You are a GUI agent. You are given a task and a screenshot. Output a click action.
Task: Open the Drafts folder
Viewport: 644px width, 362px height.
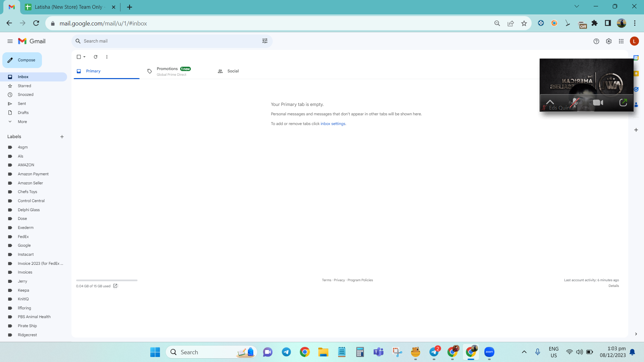(x=34, y=113)
